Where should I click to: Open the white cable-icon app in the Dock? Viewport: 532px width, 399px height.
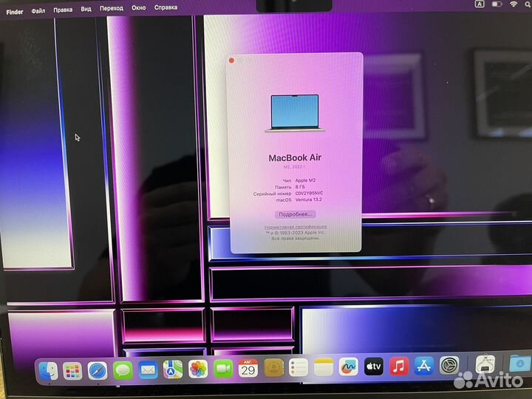click(x=485, y=364)
